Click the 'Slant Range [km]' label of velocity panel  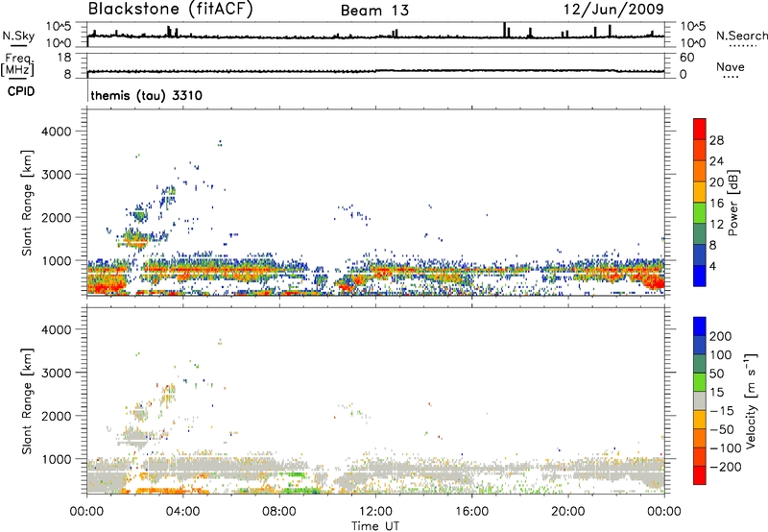pos(27,401)
